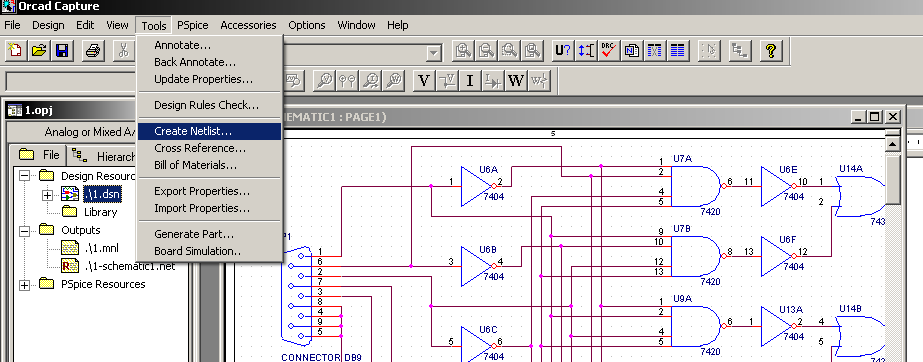The width and height of the screenshot is (923, 362).
Task: Select Create Netlist... in Tools menu
Action: click(x=209, y=131)
